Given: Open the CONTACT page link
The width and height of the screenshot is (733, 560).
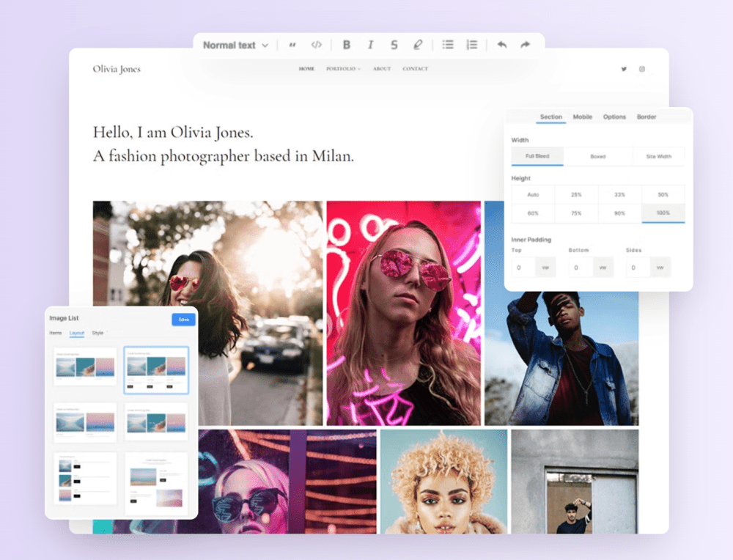Looking at the screenshot, I should [x=415, y=69].
